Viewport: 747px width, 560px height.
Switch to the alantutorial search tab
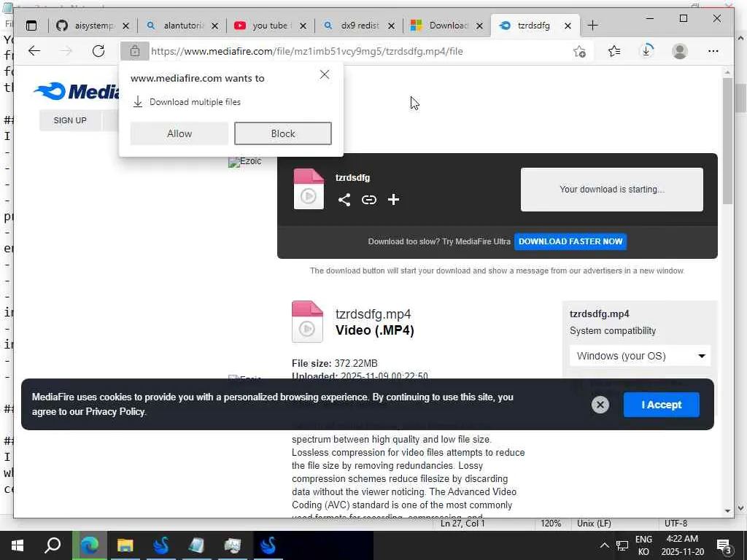click(181, 26)
